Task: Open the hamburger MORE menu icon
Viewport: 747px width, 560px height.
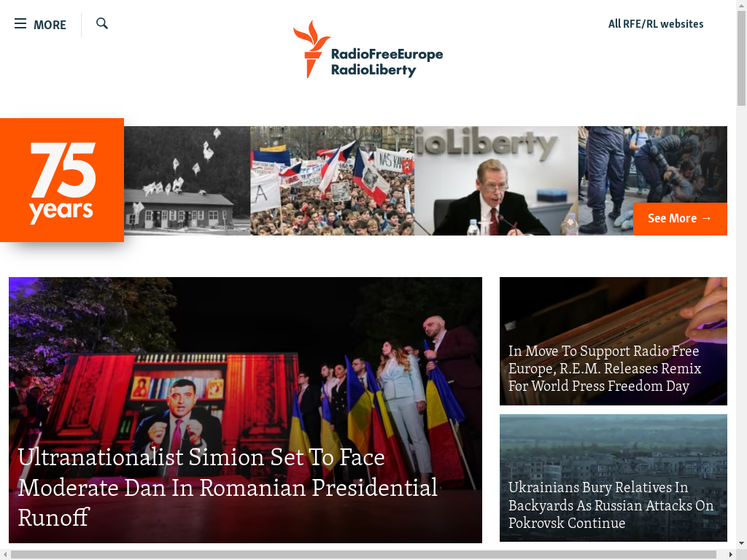Action: [x=20, y=23]
